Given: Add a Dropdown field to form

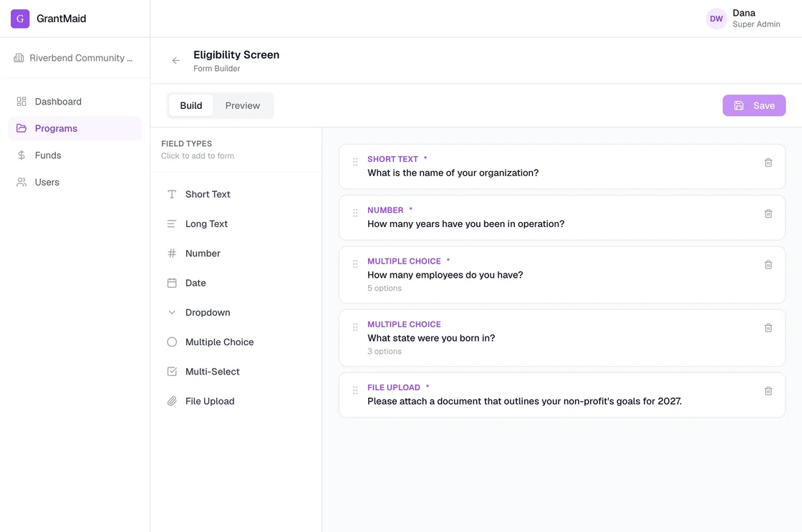Looking at the screenshot, I should 236,313.
